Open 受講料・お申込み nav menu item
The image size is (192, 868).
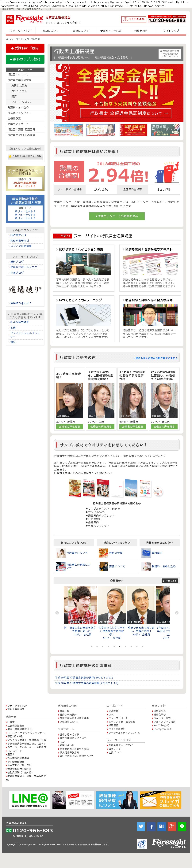click(111, 31)
